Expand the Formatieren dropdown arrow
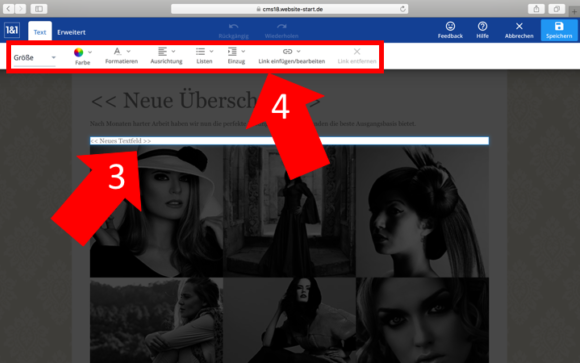 pyautogui.click(x=128, y=51)
